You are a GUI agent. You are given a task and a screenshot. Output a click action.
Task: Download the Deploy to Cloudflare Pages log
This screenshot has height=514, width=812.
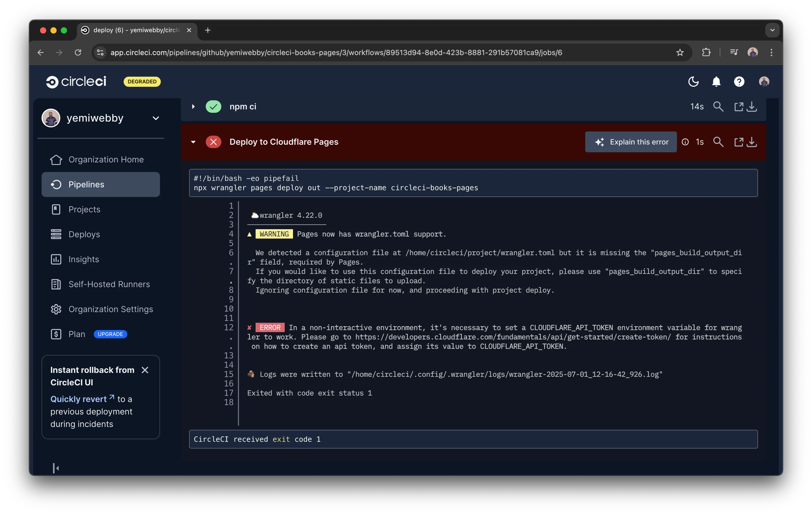pos(752,142)
